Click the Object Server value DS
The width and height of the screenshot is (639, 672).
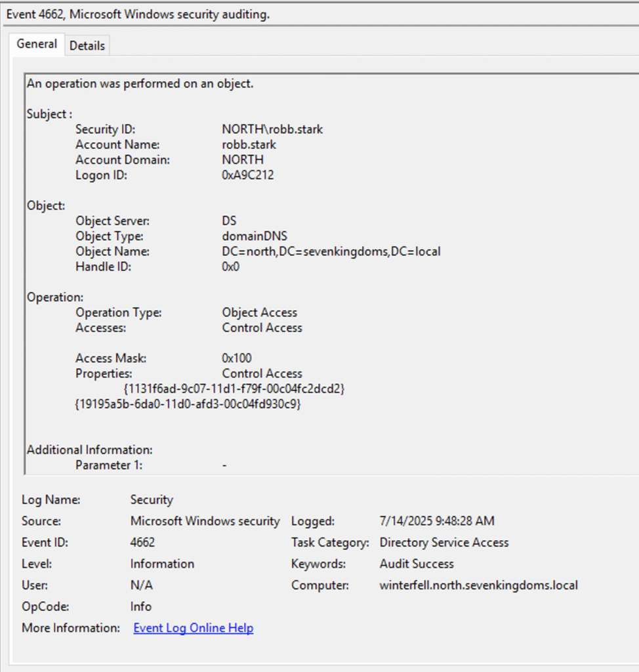coord(229,220)
